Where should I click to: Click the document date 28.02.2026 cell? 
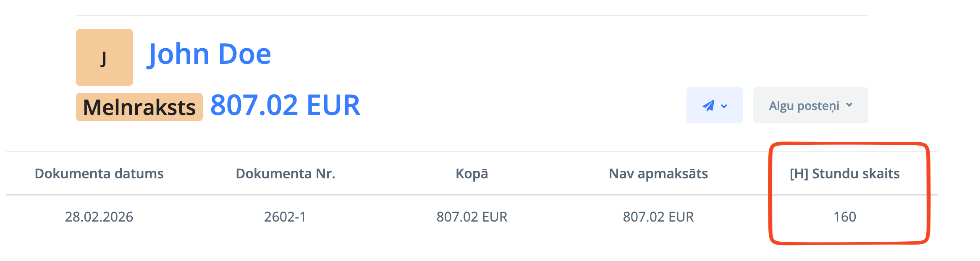(x=99, y=217)
